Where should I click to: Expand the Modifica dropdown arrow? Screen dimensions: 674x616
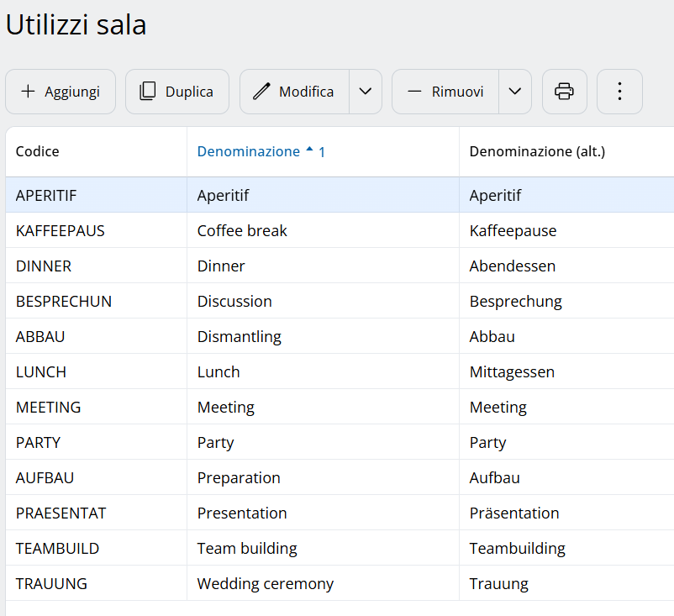point(366,92)
